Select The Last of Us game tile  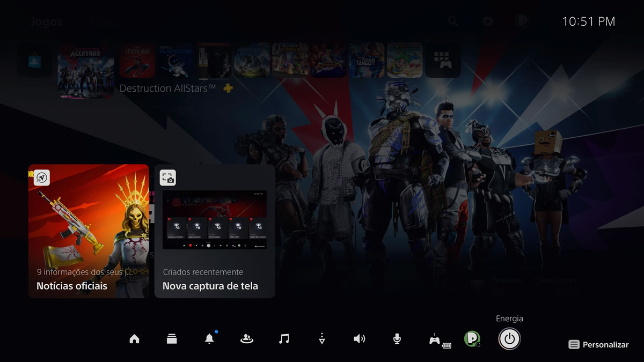[214, 60]
